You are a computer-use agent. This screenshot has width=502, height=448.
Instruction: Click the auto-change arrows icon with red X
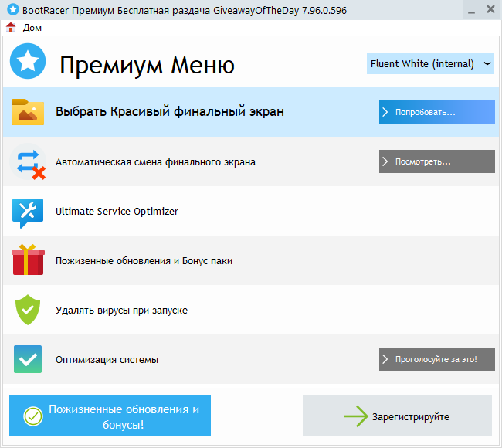coord(28,161)
